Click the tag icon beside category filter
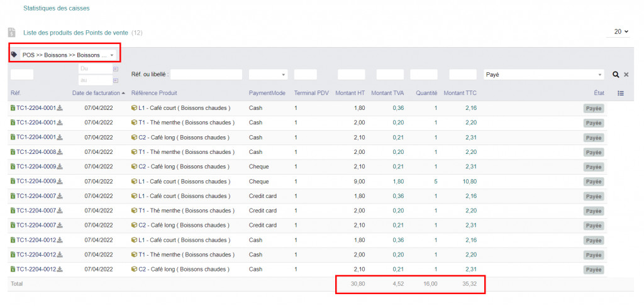The image size is (644, 306). tap(14, 55)
